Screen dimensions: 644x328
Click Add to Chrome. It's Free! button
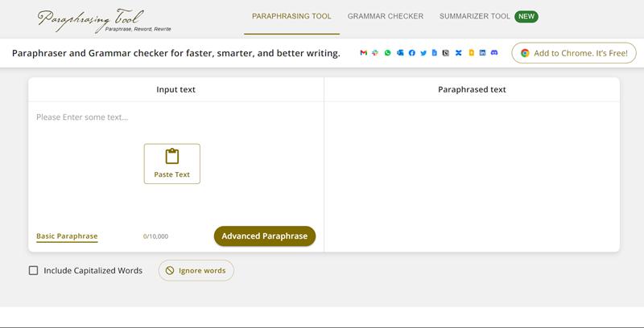tap(574, 53)
